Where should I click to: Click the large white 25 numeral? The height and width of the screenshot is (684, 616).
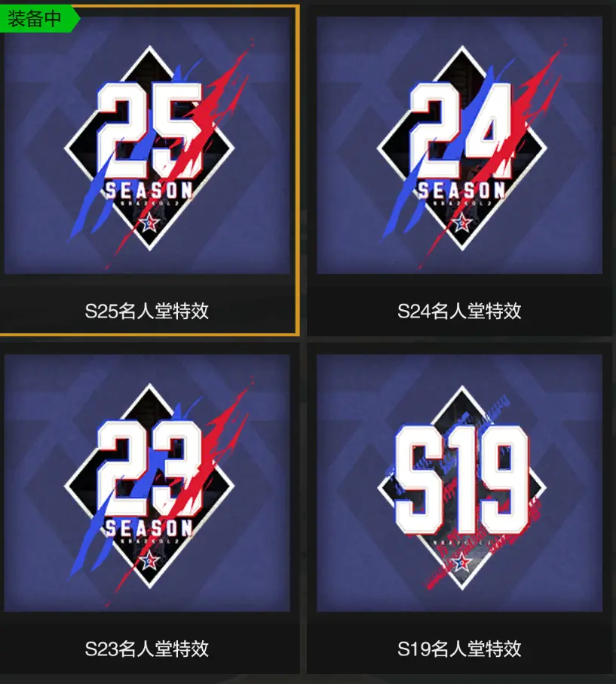149,130
